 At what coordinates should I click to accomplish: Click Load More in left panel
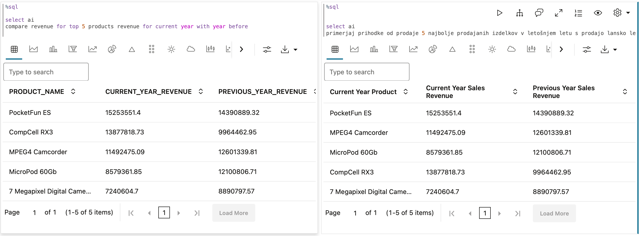pyautogui.click(x=234, y=213)
